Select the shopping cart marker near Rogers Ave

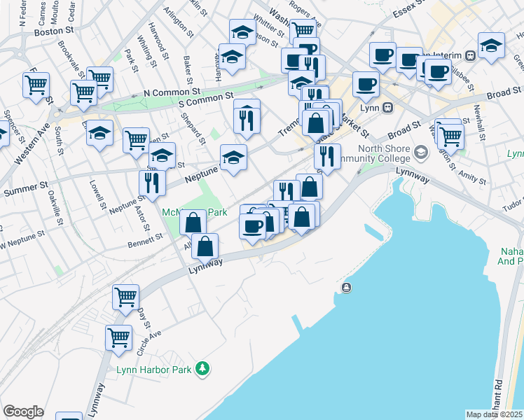coord(303,30)
